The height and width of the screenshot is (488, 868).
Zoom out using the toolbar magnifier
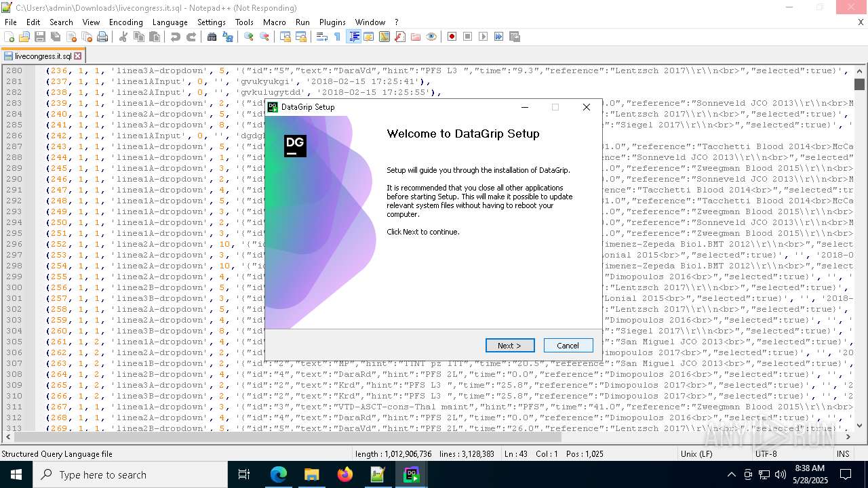(264, 37)
